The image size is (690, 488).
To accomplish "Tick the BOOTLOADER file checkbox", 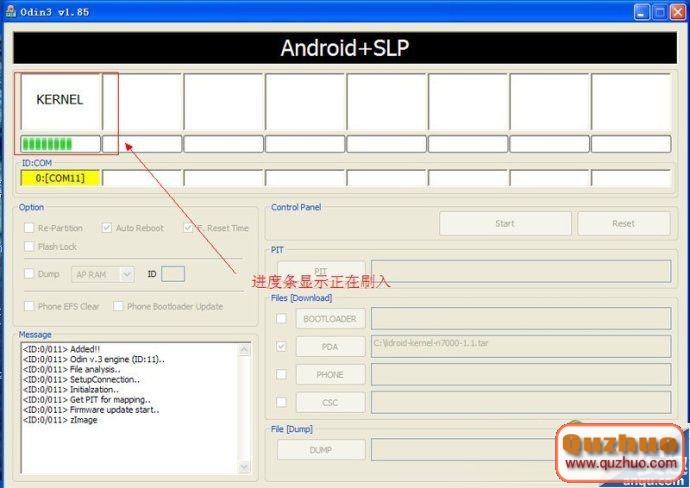I will point(281,318).
